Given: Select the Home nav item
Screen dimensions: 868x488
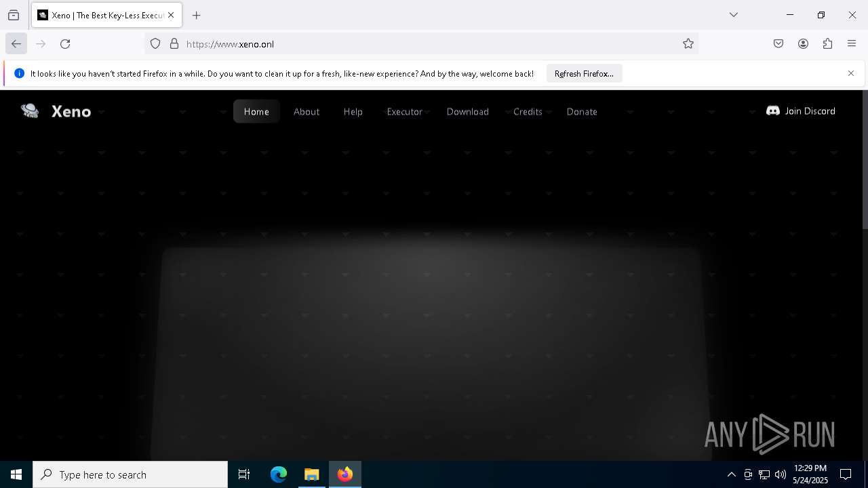Looking at the screenshot, I should [x=256, y=112].
